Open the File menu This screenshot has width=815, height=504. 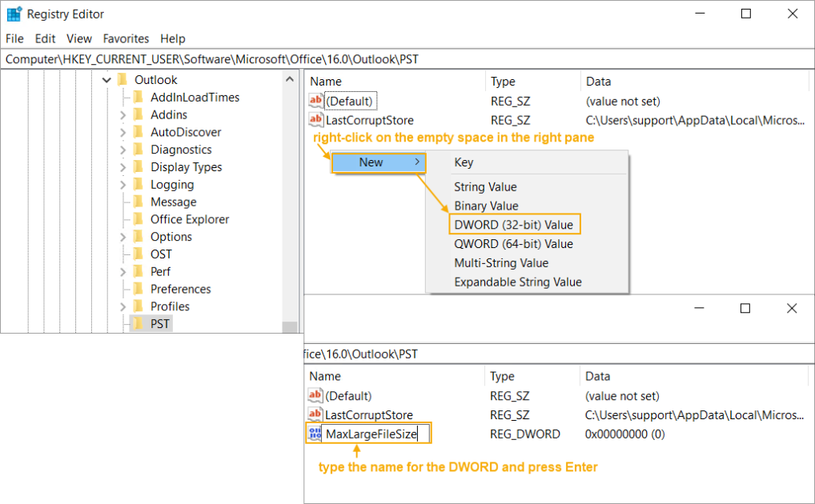tap(14, 38)
